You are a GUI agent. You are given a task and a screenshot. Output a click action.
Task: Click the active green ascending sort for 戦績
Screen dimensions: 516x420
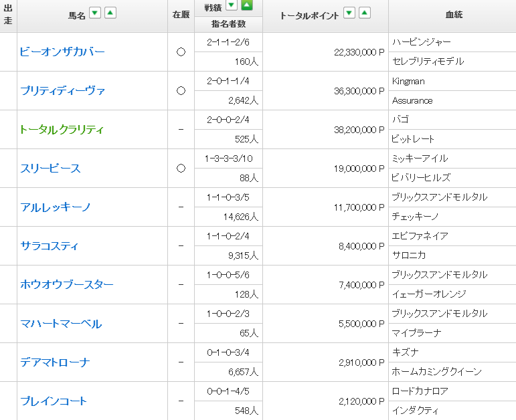247,6
